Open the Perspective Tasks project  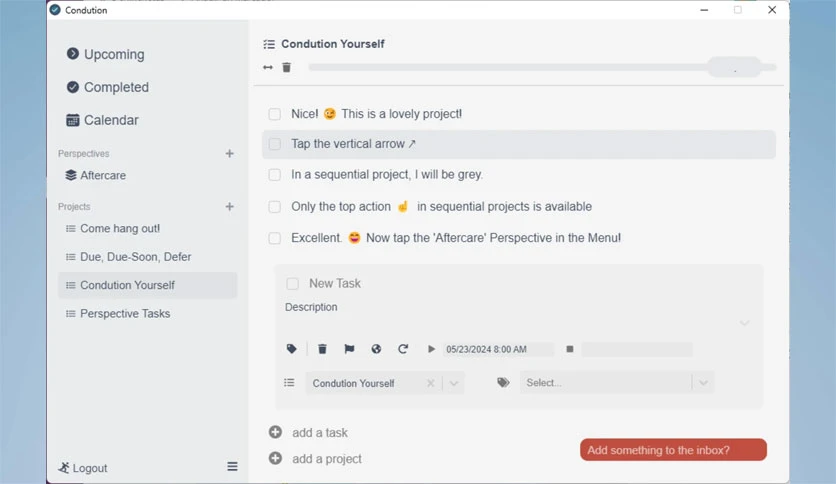point(147,313)
